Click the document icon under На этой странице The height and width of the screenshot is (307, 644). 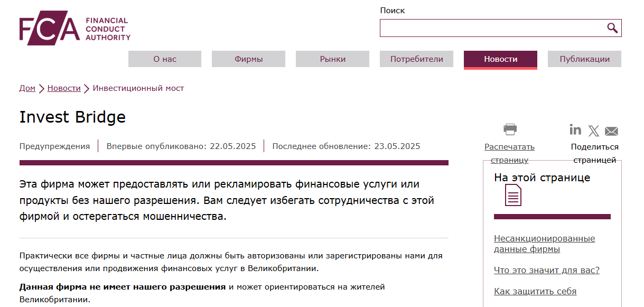pos(513,196)
